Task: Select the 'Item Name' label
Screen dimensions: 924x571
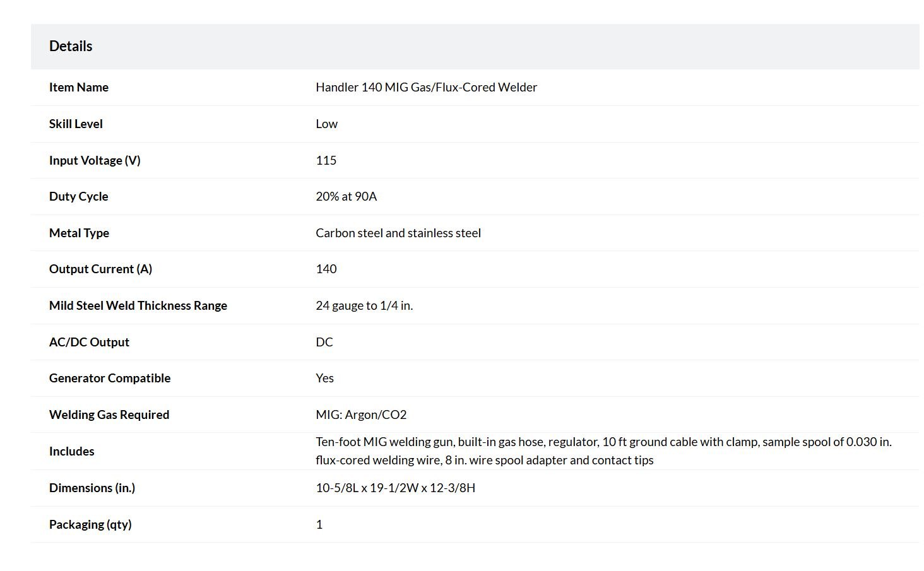Action: coord(79,87)
